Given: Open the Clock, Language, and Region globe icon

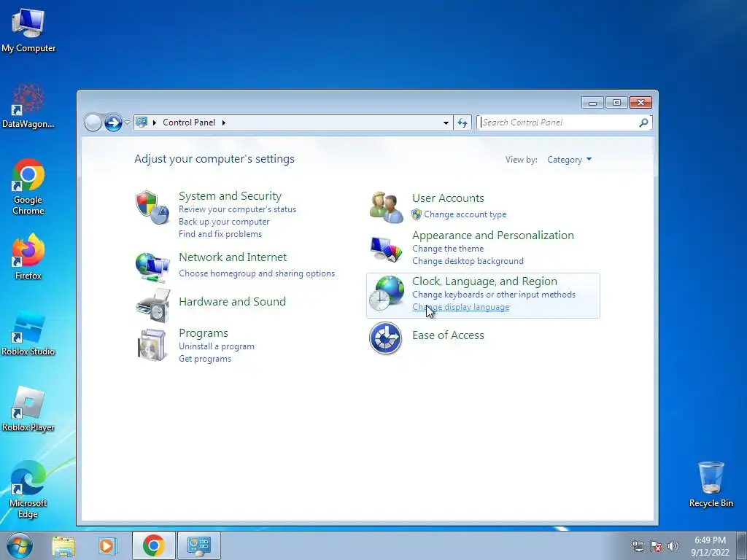Looking at the screenshot, I should pos(387,293).
